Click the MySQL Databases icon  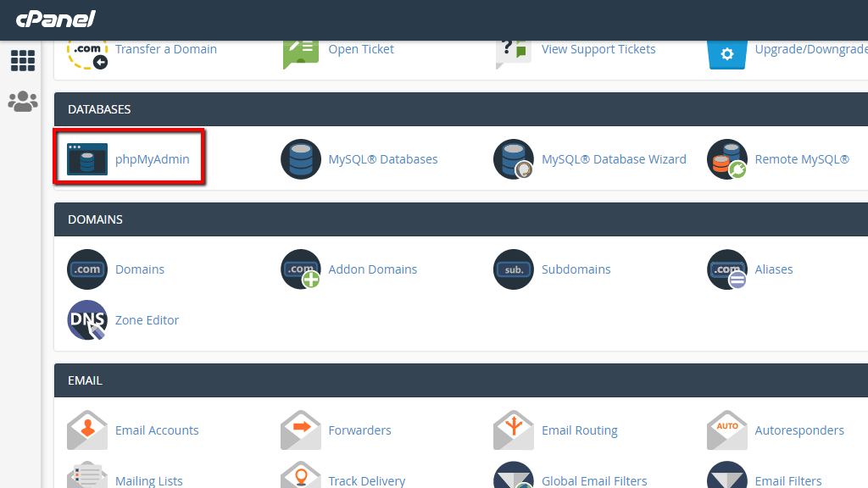pos(301,159)
